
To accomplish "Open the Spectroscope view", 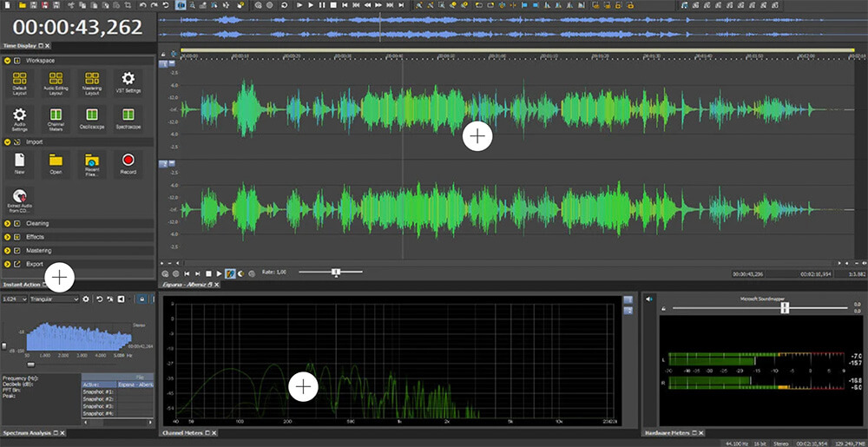I will pyautogui.click(x=128, y=118).
